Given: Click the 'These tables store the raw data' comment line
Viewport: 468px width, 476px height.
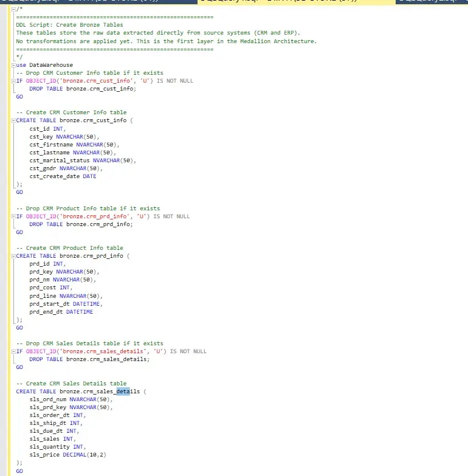Looking at the screenshot, I should (158, 33).
